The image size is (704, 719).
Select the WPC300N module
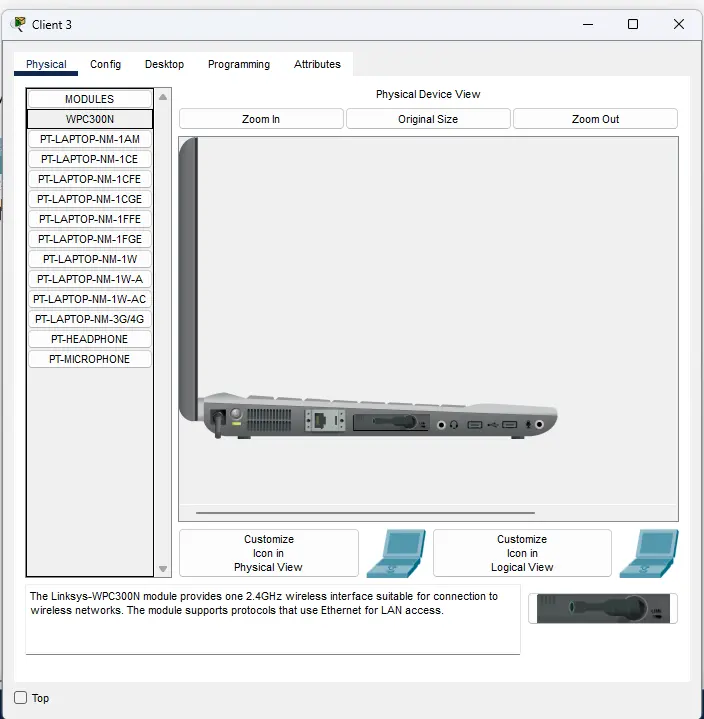click(x=89, y=119)
